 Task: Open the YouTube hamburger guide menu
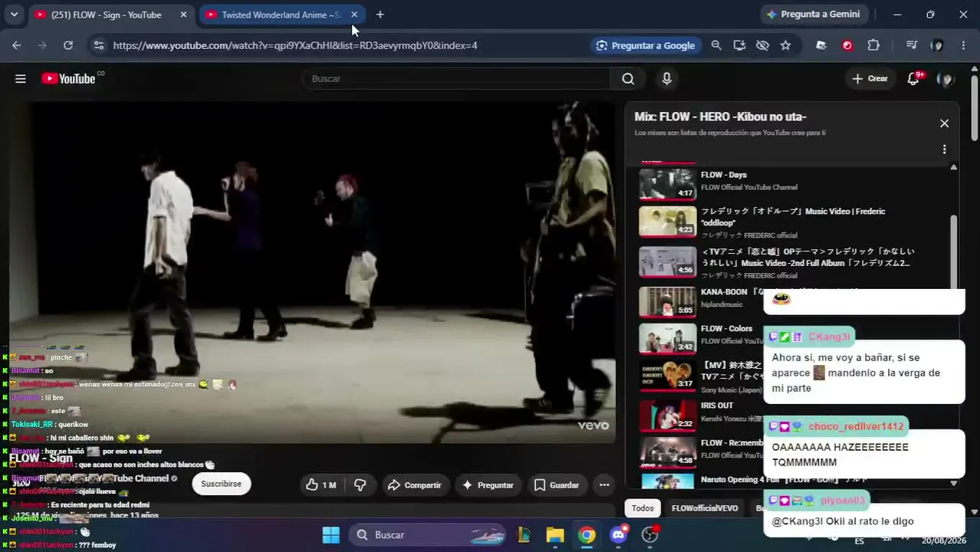[x=21, y=78]
